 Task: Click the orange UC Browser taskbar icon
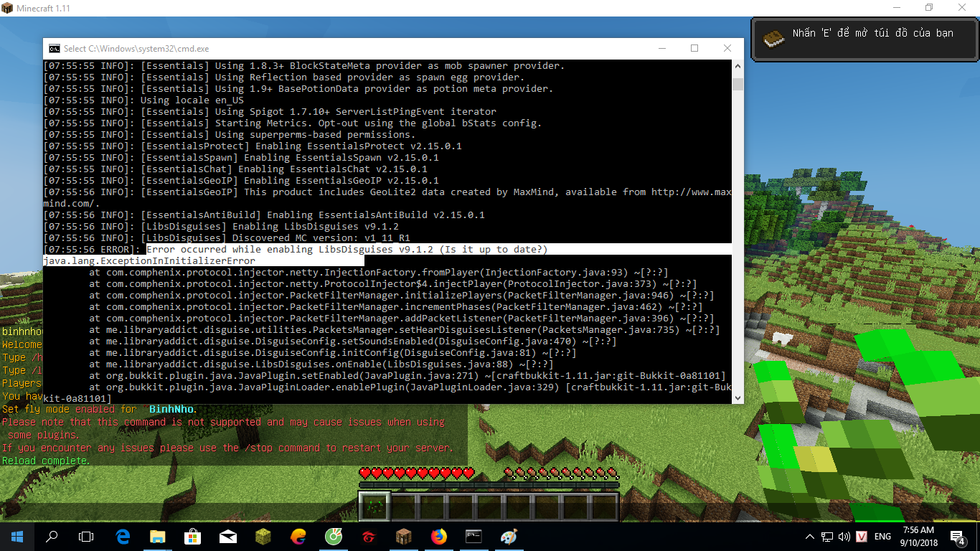pyautogui.click(x=298, y=536)
